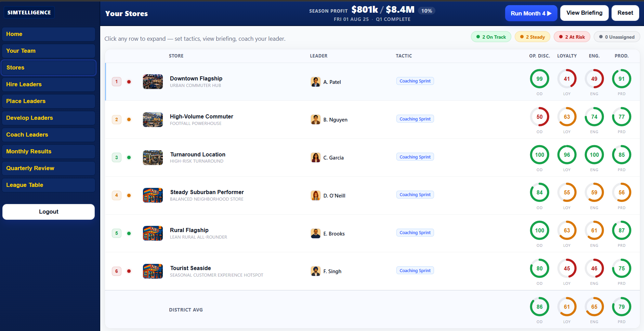The image size is (644, 331).
Task: Click the Tourist Seaside store image
Action: pyautogui.click(x=153, y=271)
